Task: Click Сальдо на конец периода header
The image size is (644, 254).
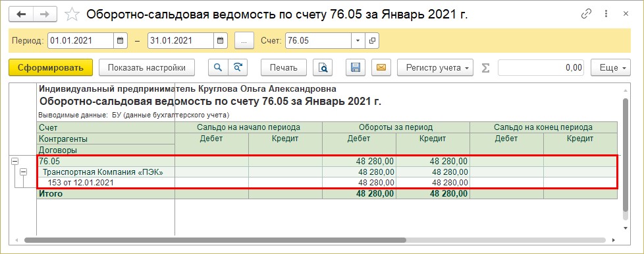Action: click(543, 127)
